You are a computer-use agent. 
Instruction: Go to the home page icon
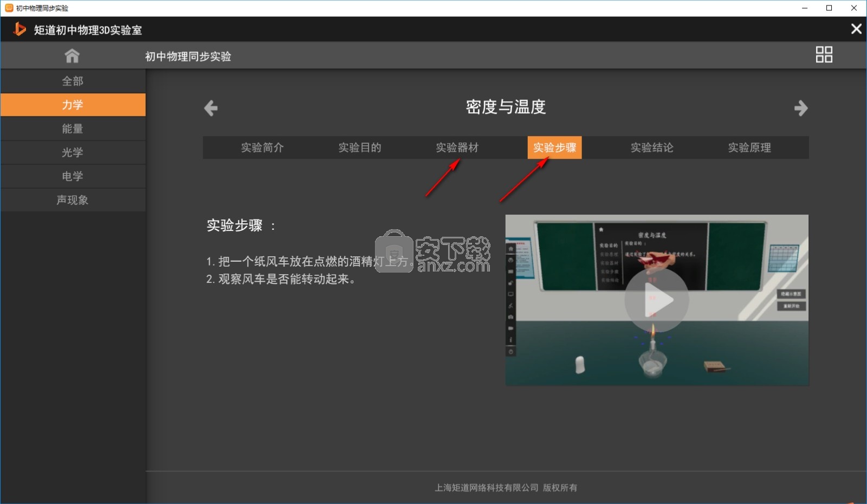pyautogui.click(x=72, y=55)
